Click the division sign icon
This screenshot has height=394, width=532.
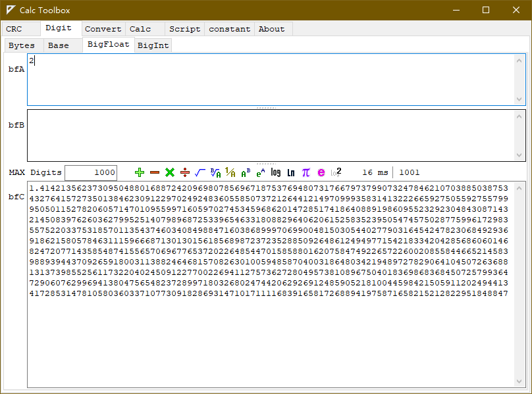pyautogui.click(x=185, y=172)
